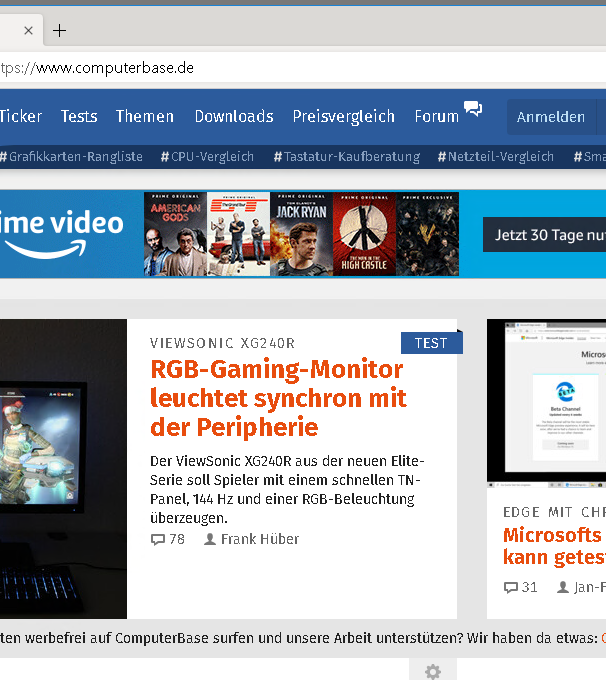Click the Jetzt 30 Tage banner button

tap(544, 235)
